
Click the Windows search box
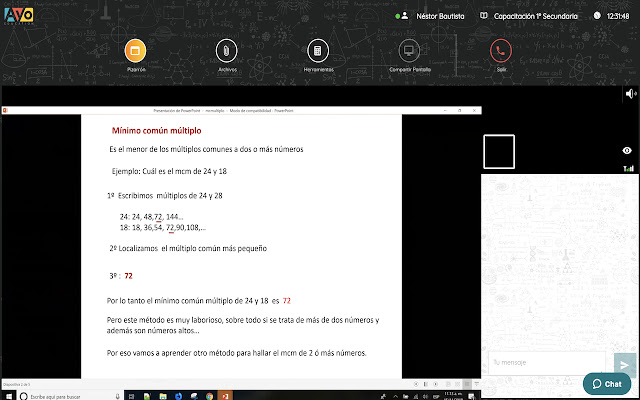tap(69, 396)
